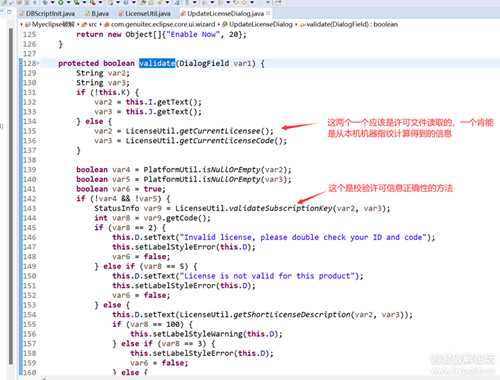Click the validate method icon in breadcrumb

point(303,24)
